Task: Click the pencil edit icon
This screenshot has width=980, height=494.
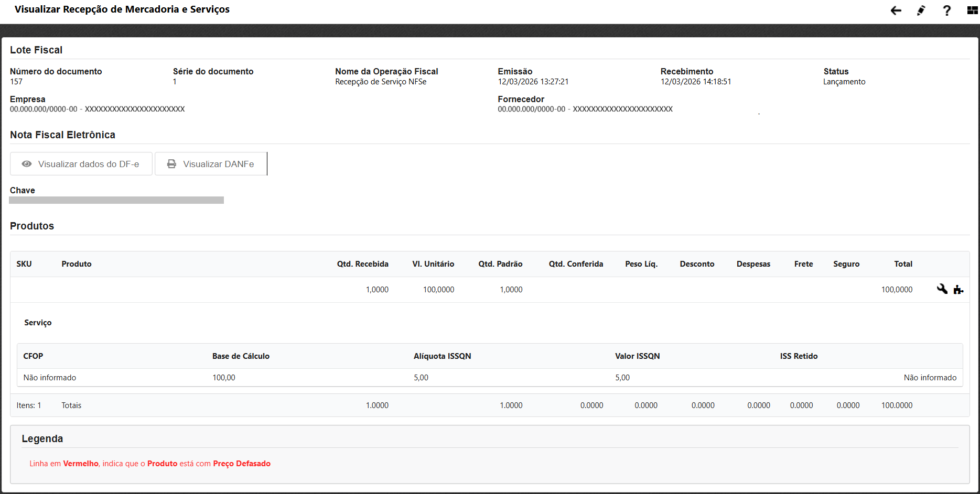Action: (x=921, y=10)
